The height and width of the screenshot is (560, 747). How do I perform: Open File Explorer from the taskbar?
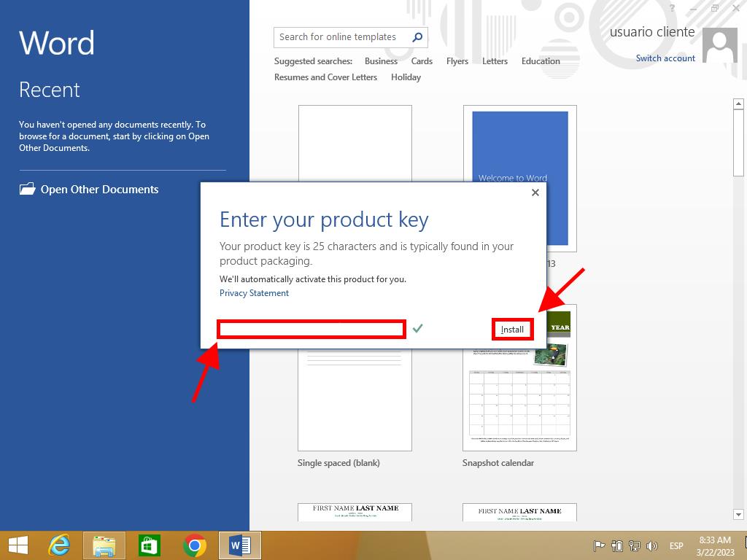coord(104,545)
